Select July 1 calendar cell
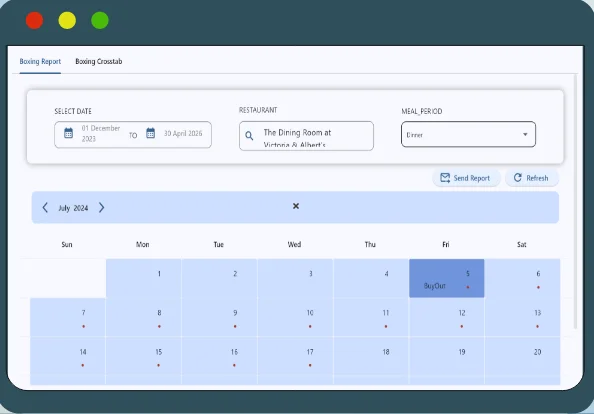Viewport: 594px width, 414px height. (143, 278)
